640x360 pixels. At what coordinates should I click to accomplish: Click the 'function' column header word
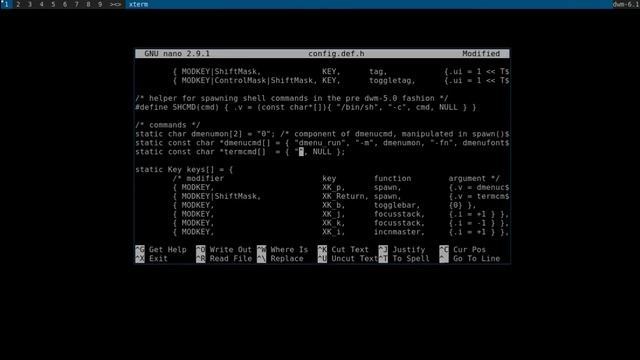pyautogui.click(x=392, y=178)
